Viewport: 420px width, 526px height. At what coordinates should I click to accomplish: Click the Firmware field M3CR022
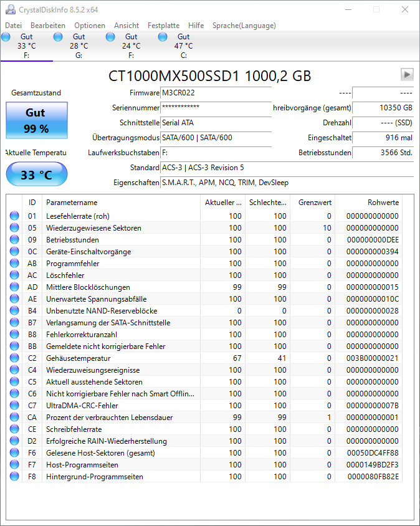point(216,93)
